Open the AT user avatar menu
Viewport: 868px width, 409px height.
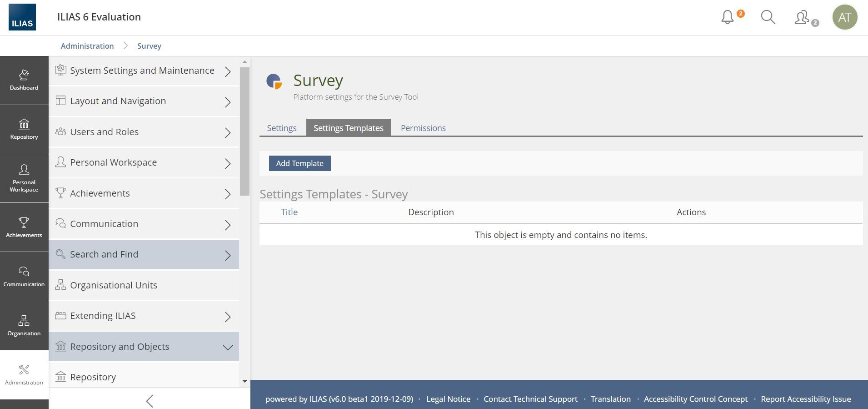click(x=844, y=17)
